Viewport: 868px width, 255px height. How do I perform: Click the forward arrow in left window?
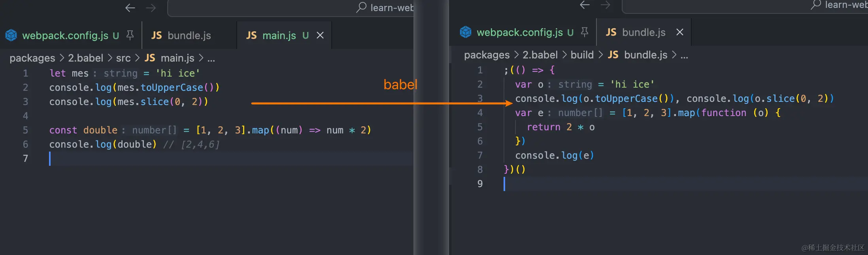point(151,8)
